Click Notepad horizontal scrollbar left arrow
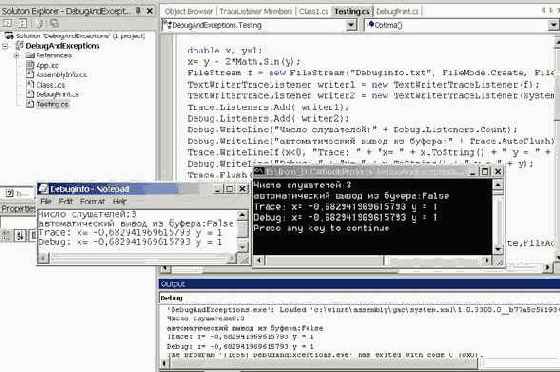 click(x=44, y=258)
